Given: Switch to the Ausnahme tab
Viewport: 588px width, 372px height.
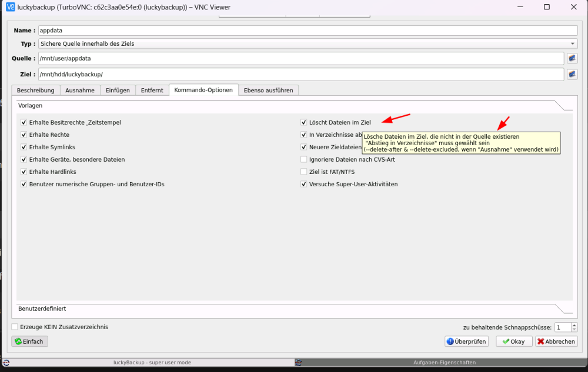Looking at the screenshot, I should click(x=80, y=91).
